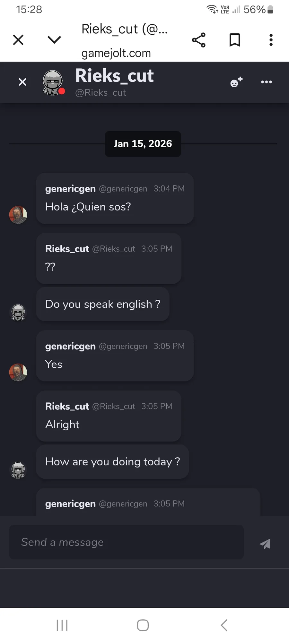Open Android recent apps button
The height and width of the screenshot is (644, 289).
point(62,625)
